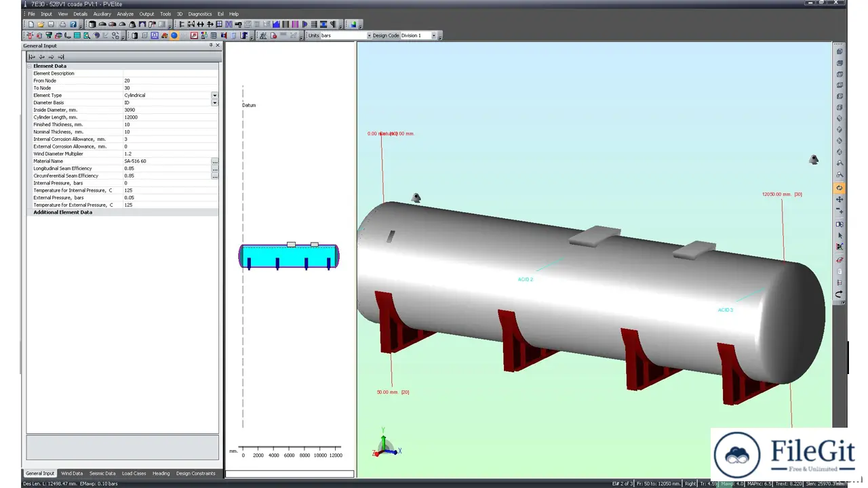The width and height of the screenshot is (868, 488).
Task: Click the topmost cube view icon
Action: (x=840, y=52)
